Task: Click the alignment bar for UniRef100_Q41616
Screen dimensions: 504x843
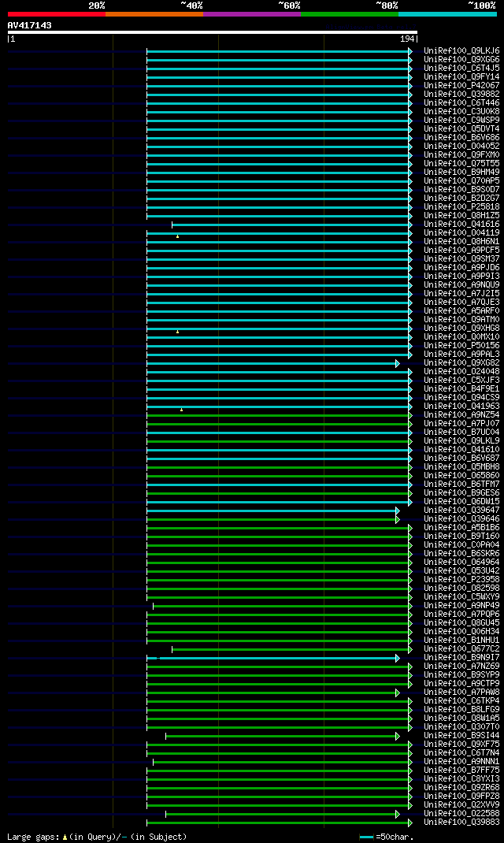Action: click(291, 225)
